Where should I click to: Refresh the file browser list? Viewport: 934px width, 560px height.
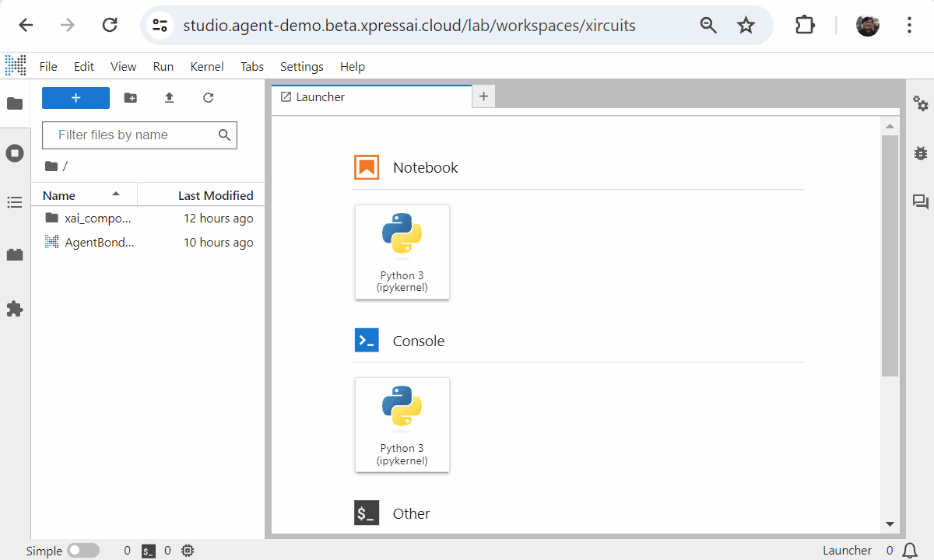[208, 98]
